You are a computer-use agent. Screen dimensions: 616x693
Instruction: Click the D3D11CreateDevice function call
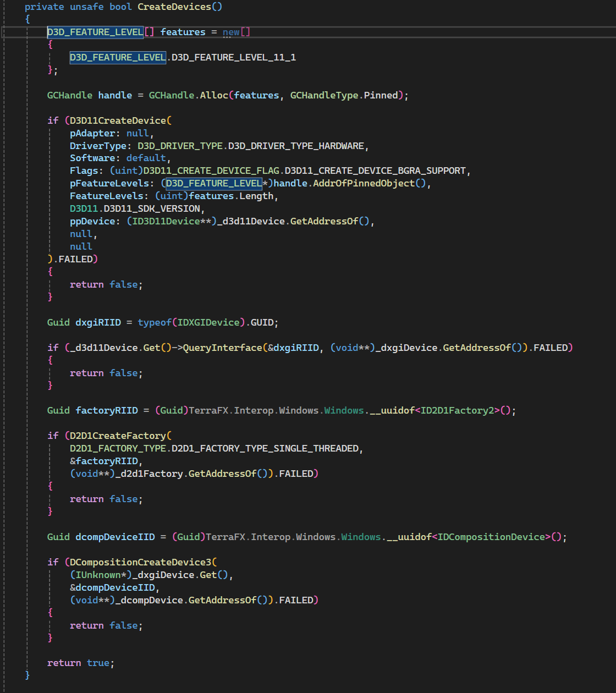pos(118,120)
